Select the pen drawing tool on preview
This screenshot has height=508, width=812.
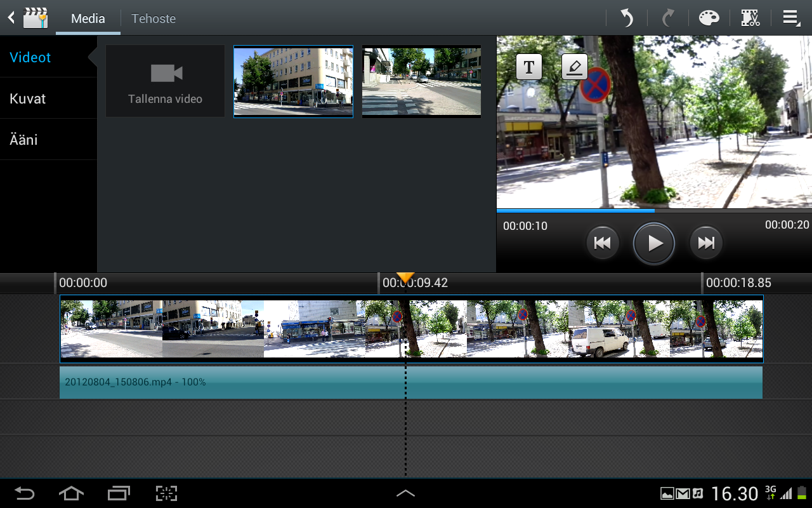click(x=575, y=67)
